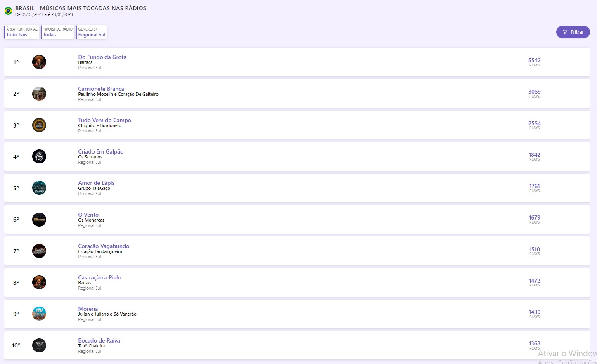The image size is (597, 364).
Task: Click artist name Os Serranos
Action: tap(90, 157)
